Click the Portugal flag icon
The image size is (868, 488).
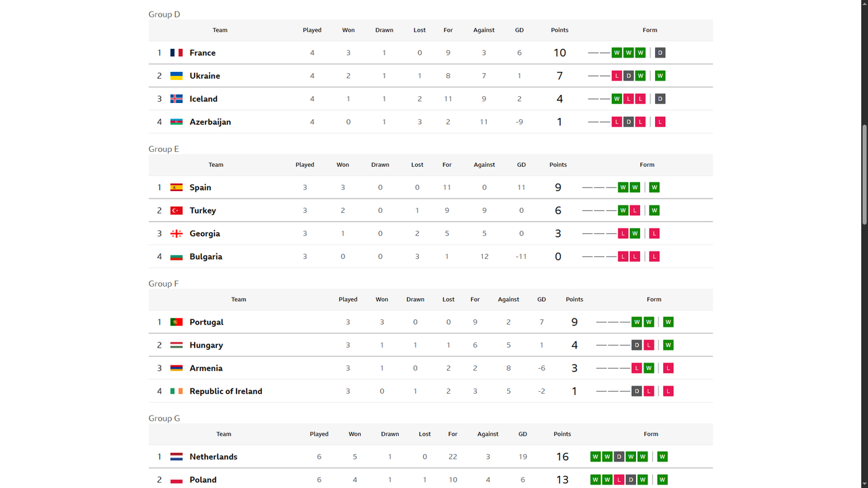point(176,323)
